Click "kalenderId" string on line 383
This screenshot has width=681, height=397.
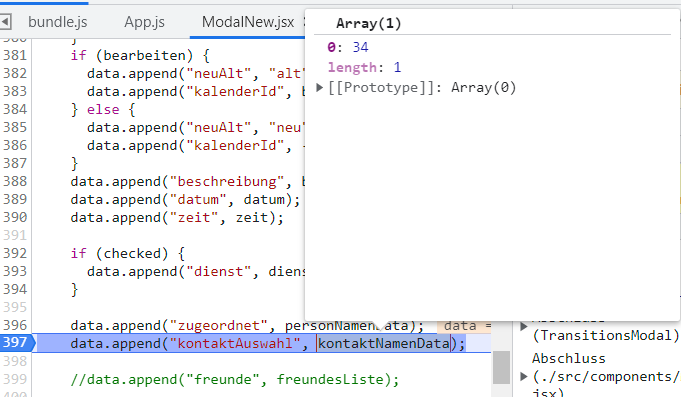[235, 92]
